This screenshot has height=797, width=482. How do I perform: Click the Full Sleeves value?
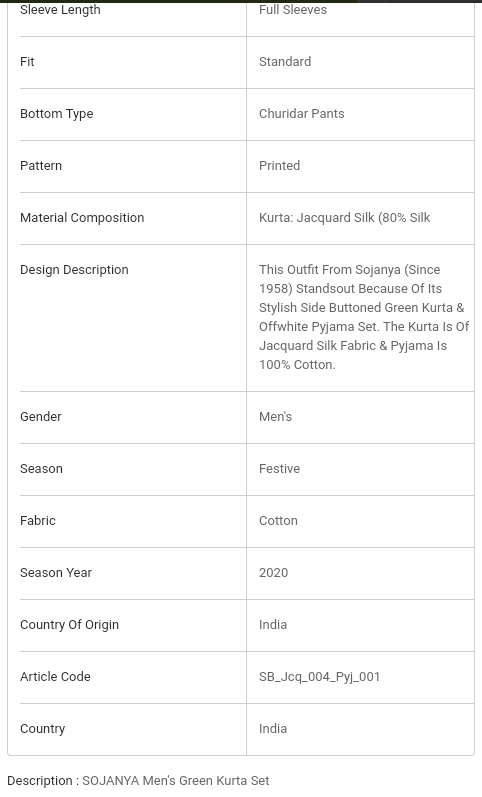click(x=293, y=10)
